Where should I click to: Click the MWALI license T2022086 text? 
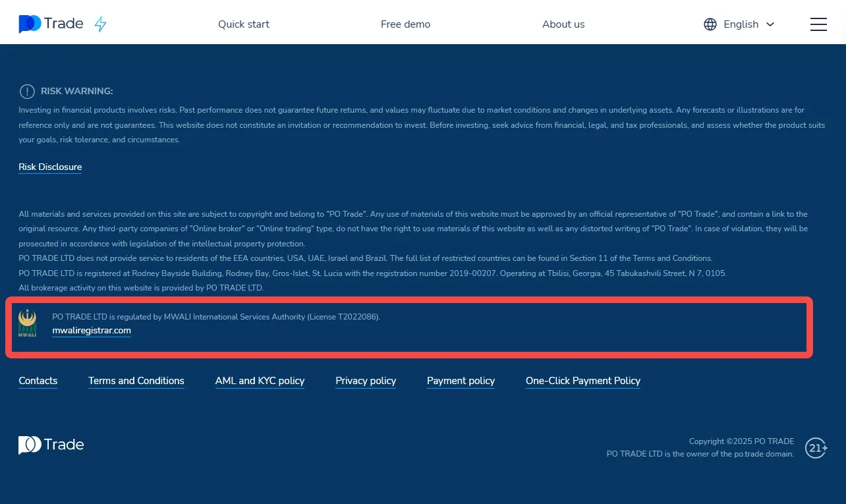point(216,317)
